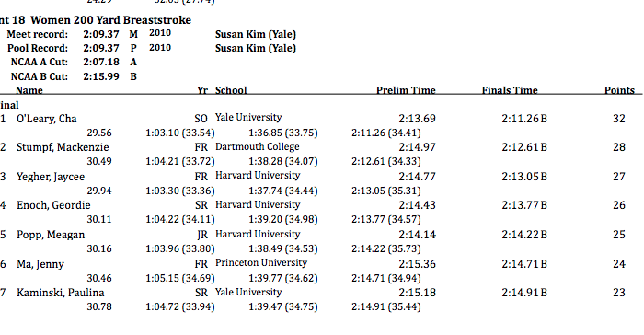Viewport: 644px width, 335px height.
Task: Click NCAA B Cut time 2:15.99
Action: coord(101,77)
